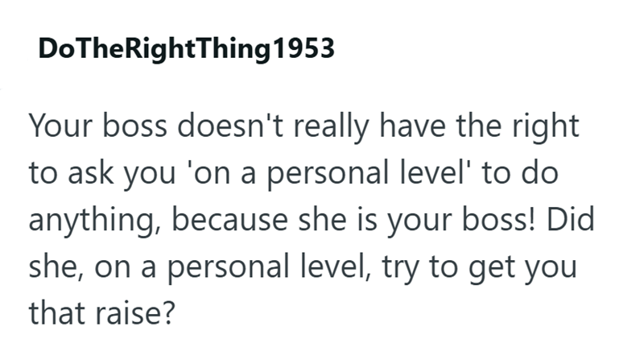644x343 pixels.
Task: Click the words 'Your boss' starting the comment
Action: point(97,126)
